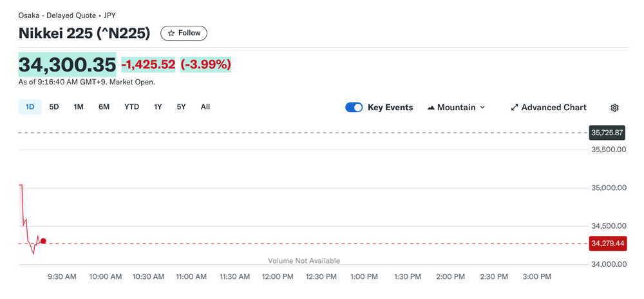Click the Mountain chart type icon

tap(431, 108)
